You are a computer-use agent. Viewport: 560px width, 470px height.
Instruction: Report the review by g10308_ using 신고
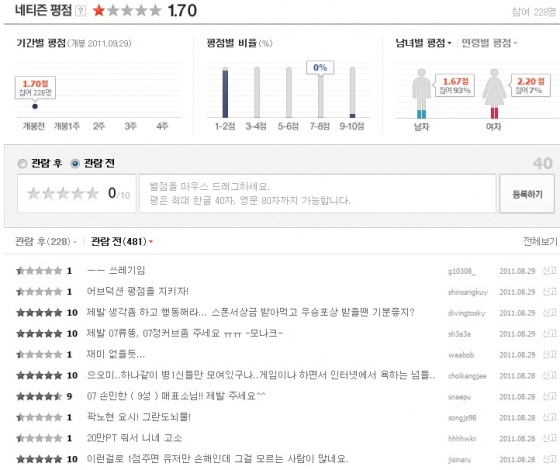pos(550,271)
